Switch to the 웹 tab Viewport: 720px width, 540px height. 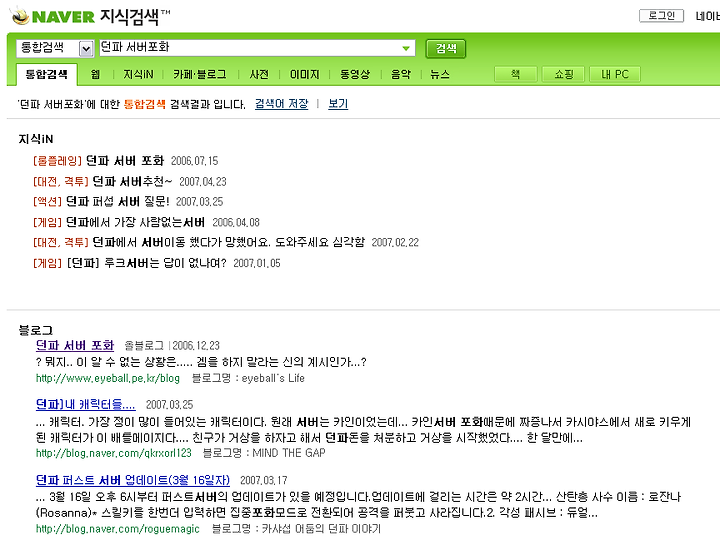coord(95,74)
